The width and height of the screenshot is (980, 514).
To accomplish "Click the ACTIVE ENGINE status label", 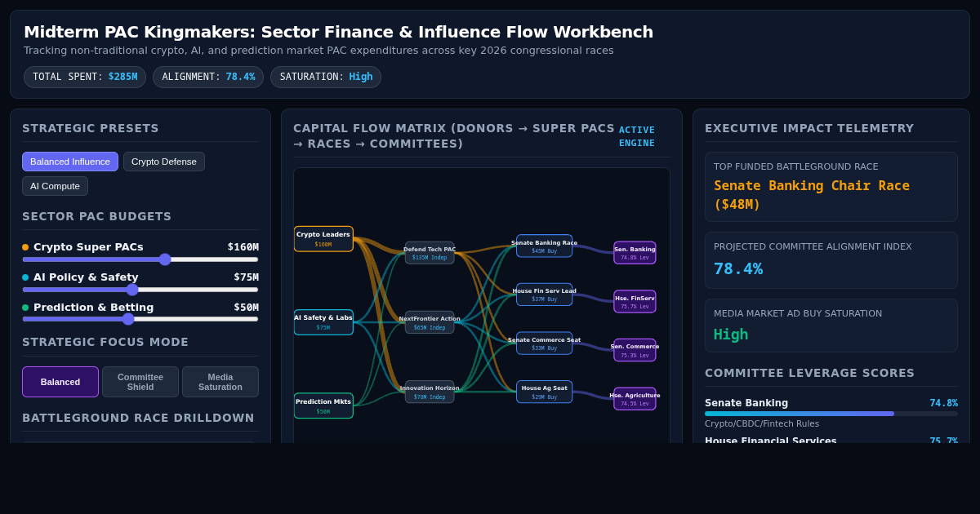I will 637,136.
